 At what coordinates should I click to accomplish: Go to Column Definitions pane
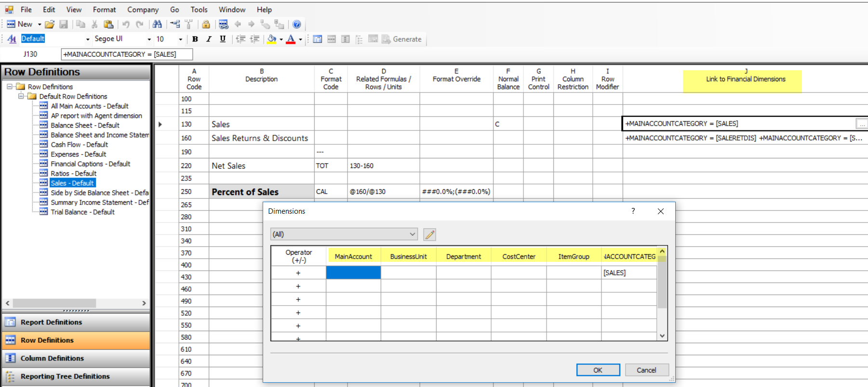coord(76,358)
